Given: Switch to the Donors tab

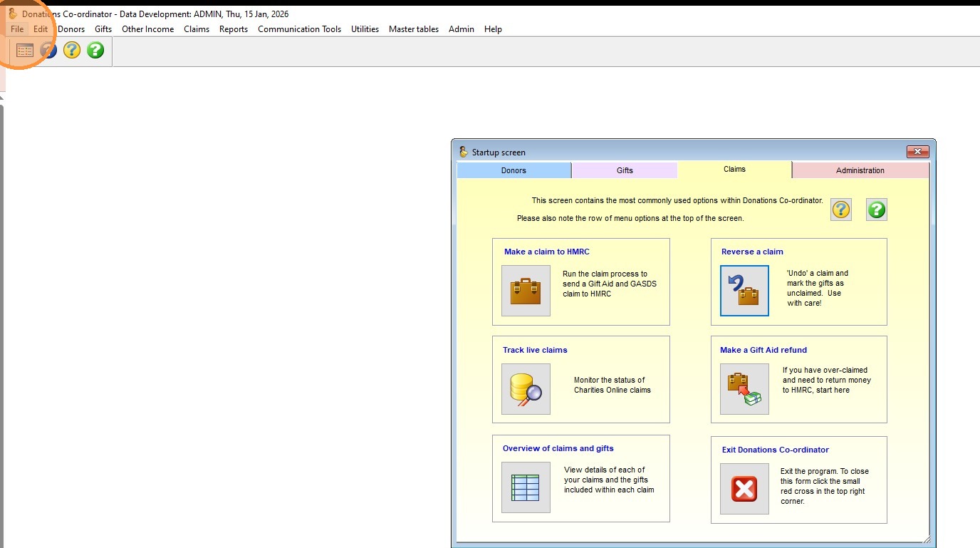Looking at the screenshot, I should click(x=514, y=170).
